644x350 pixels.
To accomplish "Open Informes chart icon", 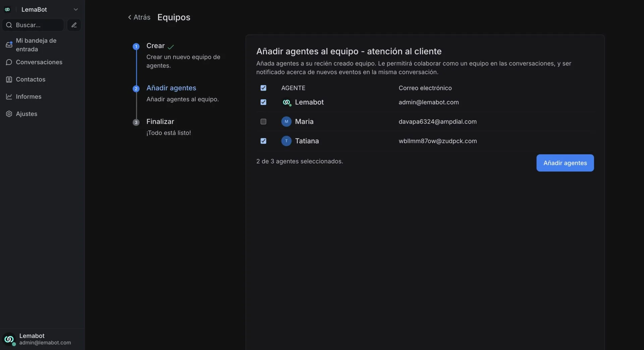I will coord(9,97).
